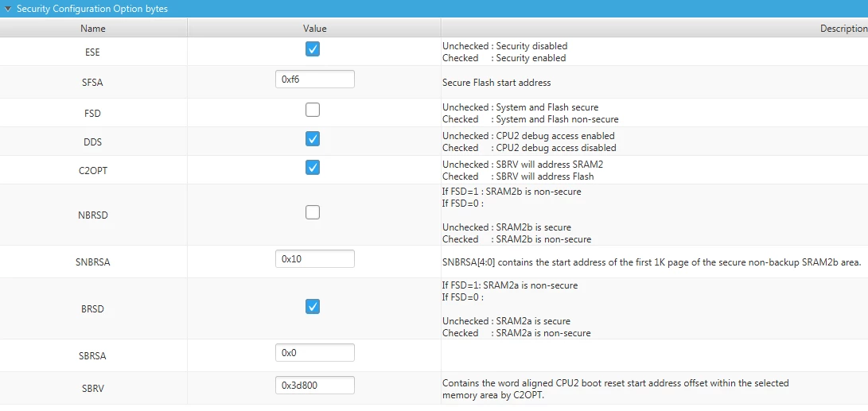Click the 'Secure Flash start address' description
Screen dimensions: 868x411
pyautogui.click(x=496, y=83)
